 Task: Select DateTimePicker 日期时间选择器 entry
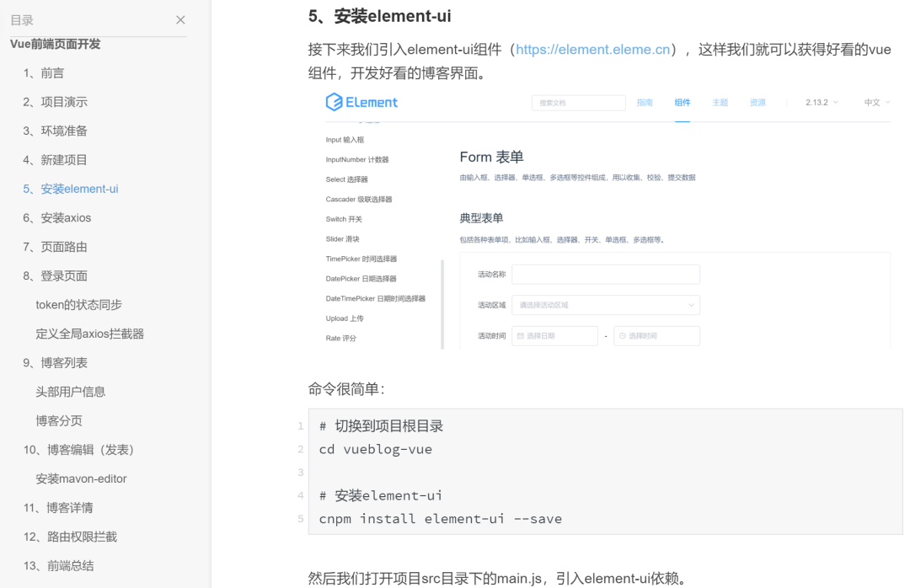pos(376,298)
